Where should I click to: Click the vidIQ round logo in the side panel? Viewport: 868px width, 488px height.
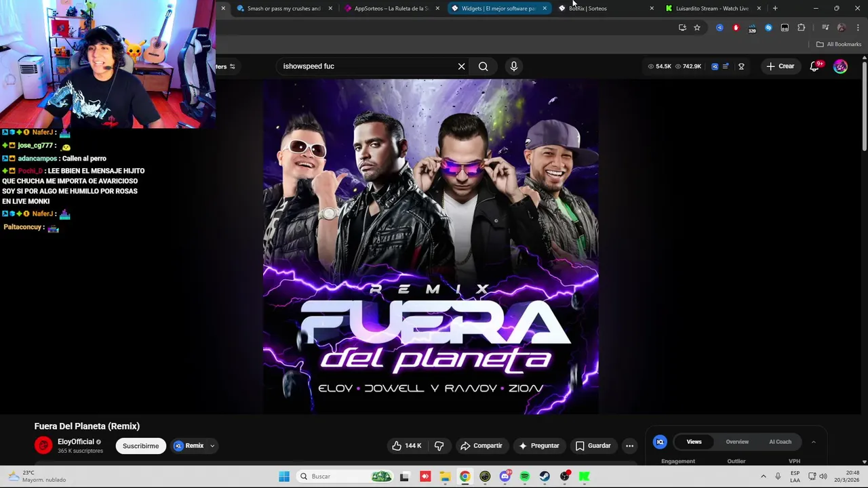pos(660,442)
